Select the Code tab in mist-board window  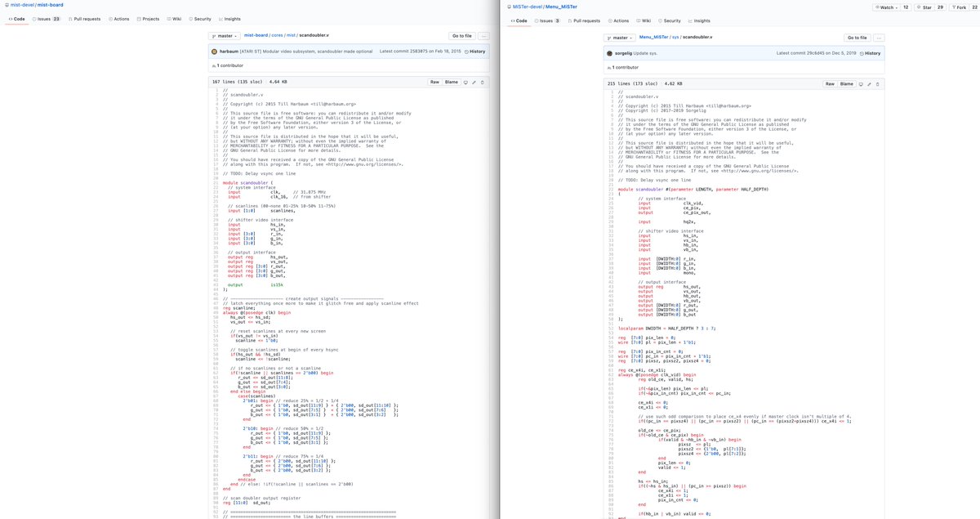pos(16,18)
